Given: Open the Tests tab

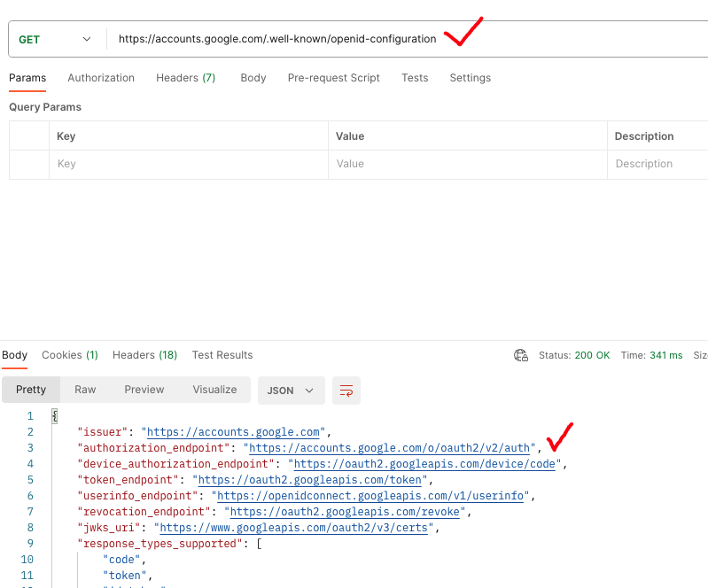Looking at the screenshot, I should [x=415, y=78].
